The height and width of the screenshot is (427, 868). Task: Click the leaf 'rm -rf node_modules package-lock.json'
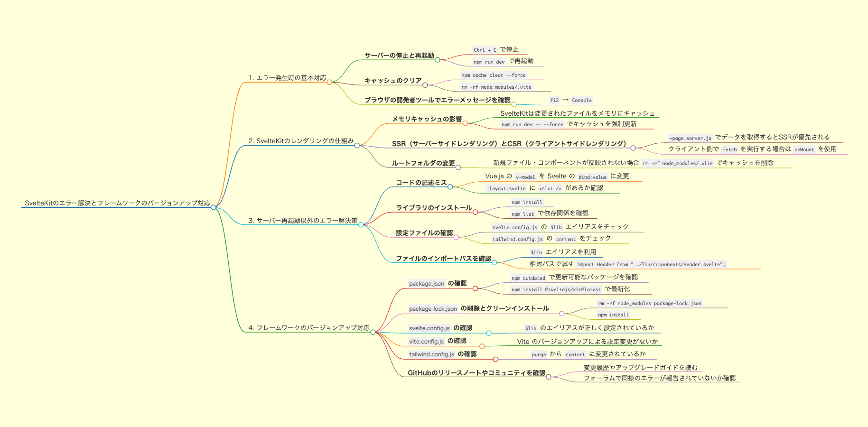pos(650,303)
